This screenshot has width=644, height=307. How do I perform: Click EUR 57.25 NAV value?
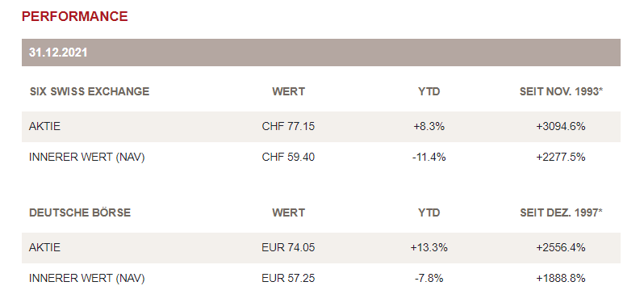click(288, 278)
